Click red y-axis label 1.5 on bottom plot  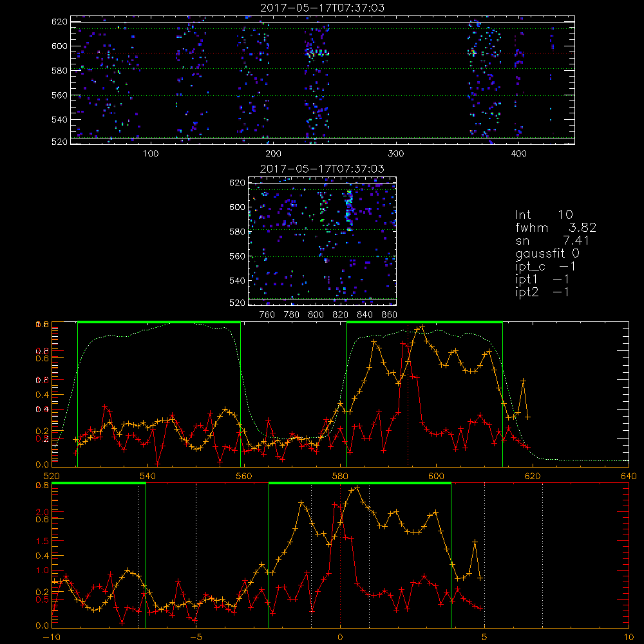coord(43,541)
